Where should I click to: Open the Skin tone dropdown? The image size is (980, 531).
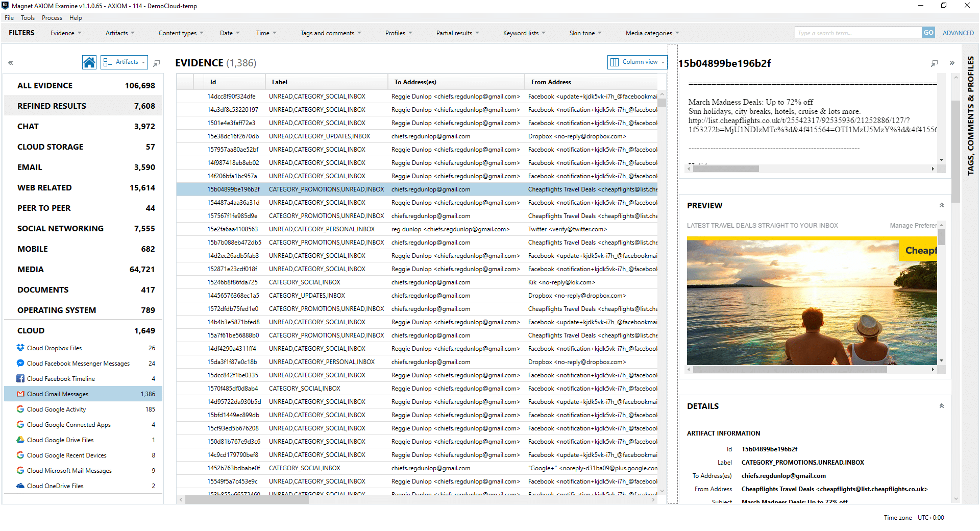click(584, 33)
